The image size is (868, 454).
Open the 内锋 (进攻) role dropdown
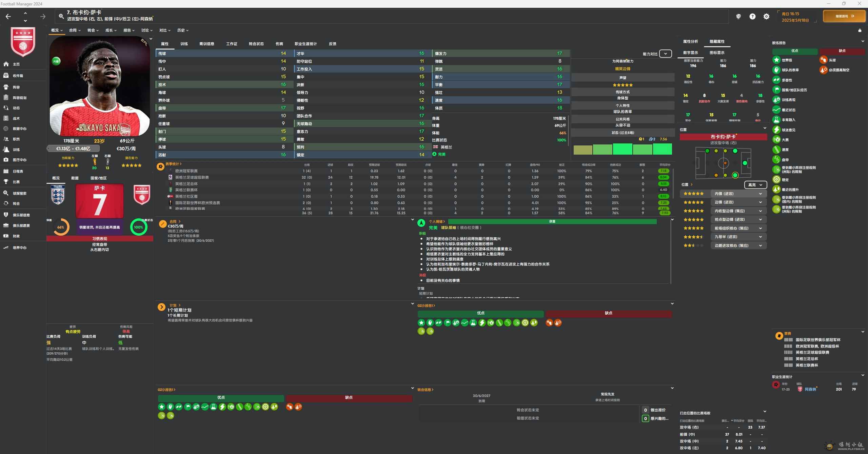click(x=738, y=194)
